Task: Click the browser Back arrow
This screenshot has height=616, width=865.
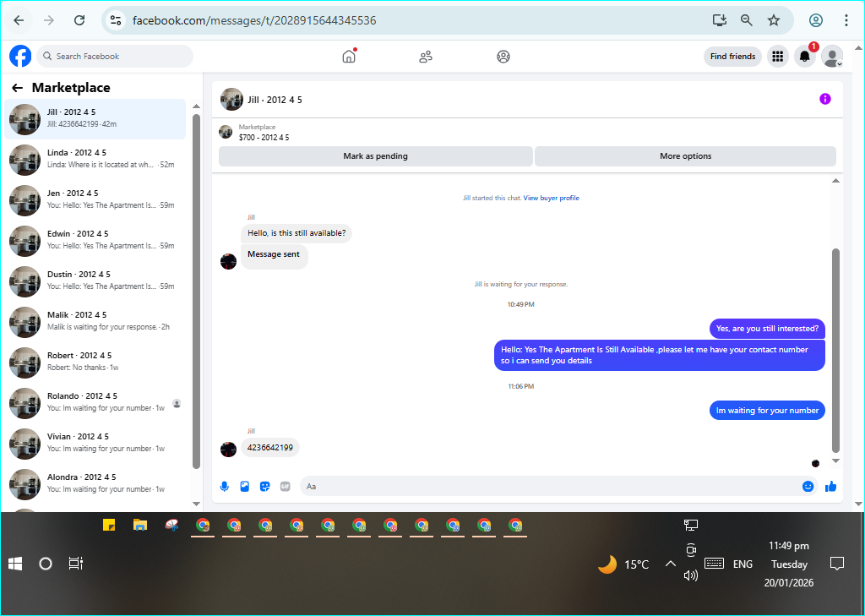Action: (x=19, y=20)
